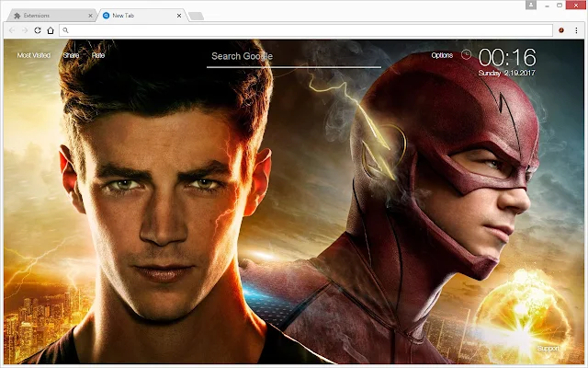588x368 pixels.
Task: Open the Most Visited link
Action: click(34, 55)
